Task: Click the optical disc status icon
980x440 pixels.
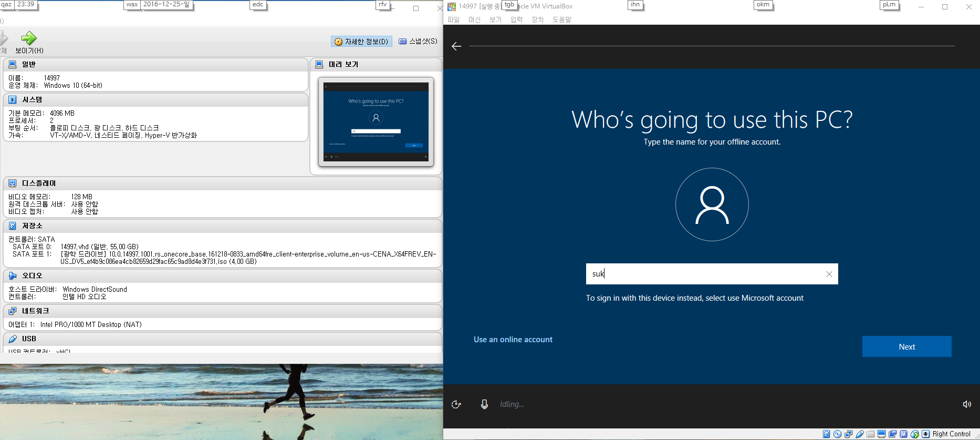Action: (x=837, y=434)
